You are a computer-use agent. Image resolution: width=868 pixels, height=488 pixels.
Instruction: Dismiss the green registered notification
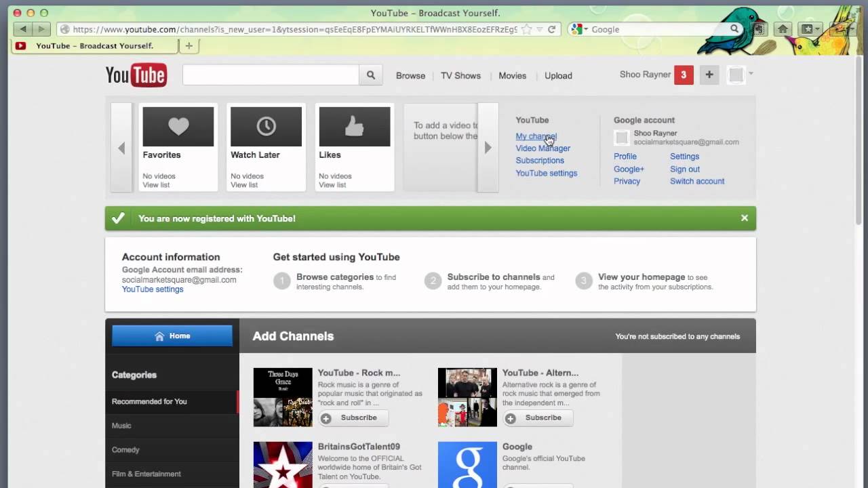coord(745,218)
